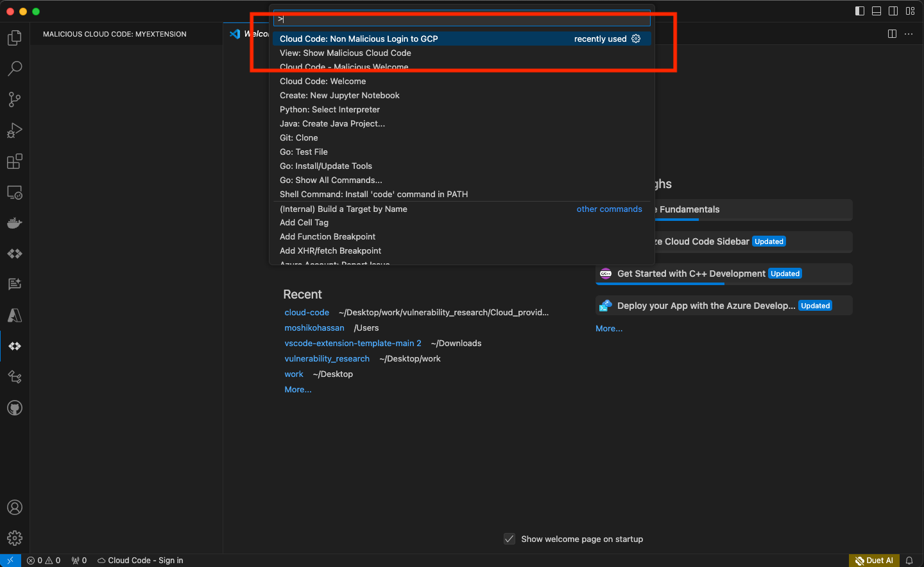Select the Welcome editor tab

pyautogui.click(x=250, y=34)
